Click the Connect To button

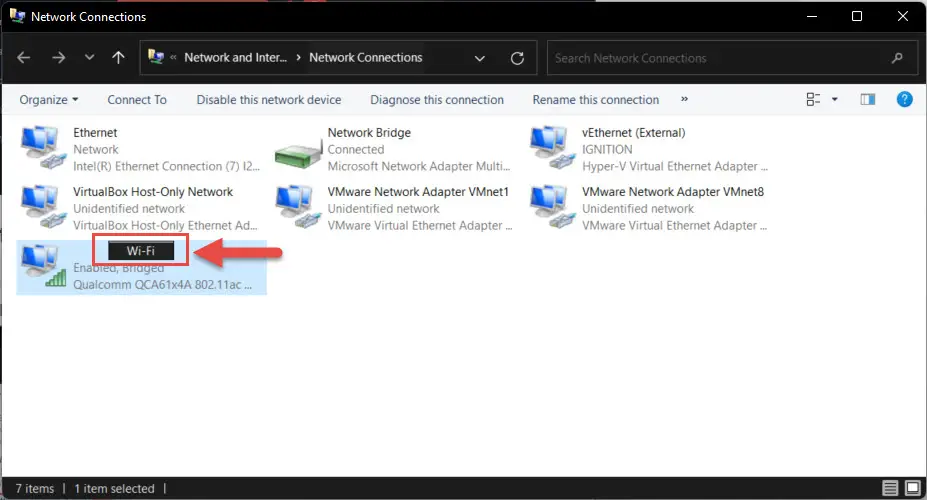click(137, 100)
